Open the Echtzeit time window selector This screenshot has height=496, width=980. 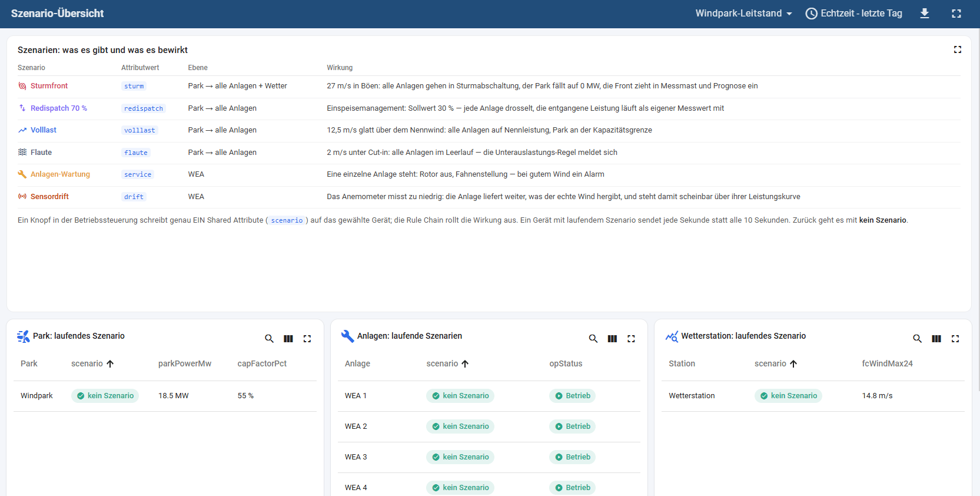click(x=853, y=14)
